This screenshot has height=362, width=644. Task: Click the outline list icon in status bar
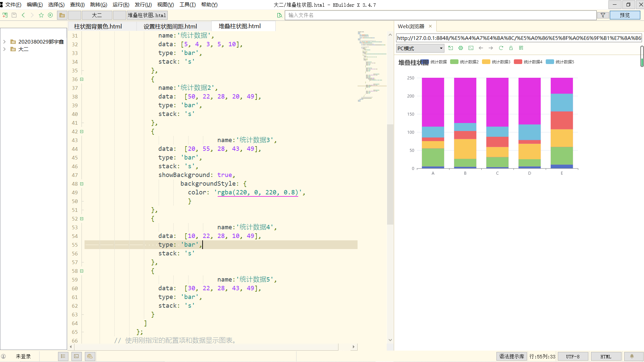pyautogui.click(x=63, y=356)
